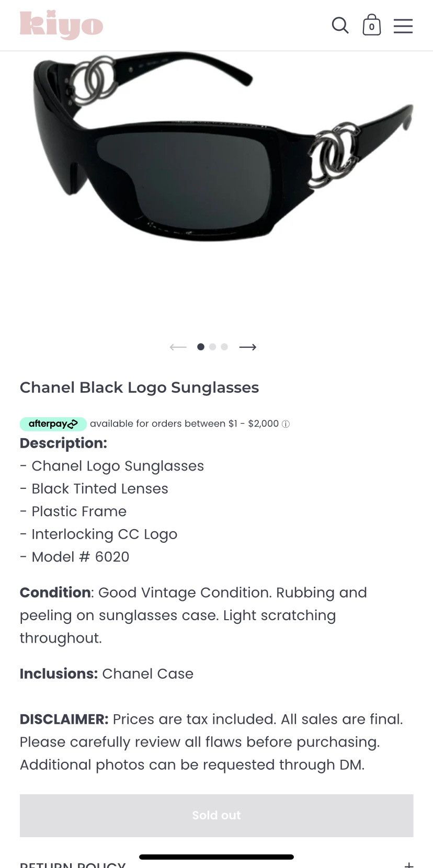
Task: Click the kiyo logo
Action: pyautogui.click(x=61, y=25)
